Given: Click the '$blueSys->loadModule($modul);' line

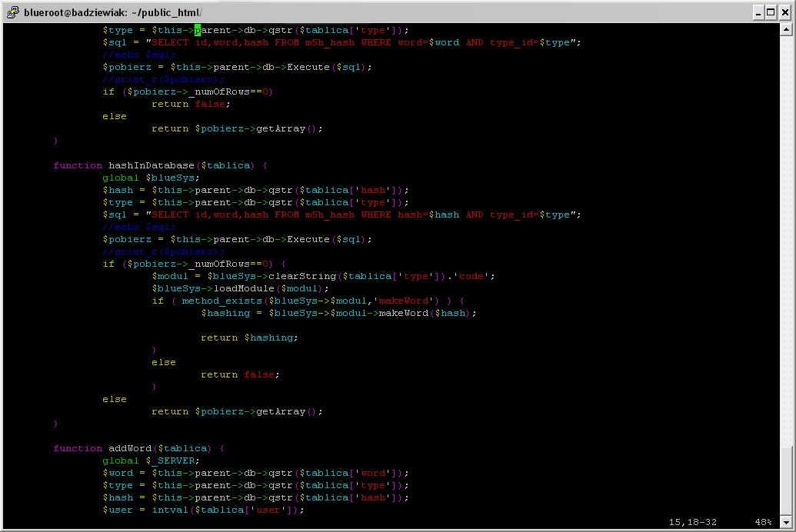Looking at the screenshot, I should point(240,288).
